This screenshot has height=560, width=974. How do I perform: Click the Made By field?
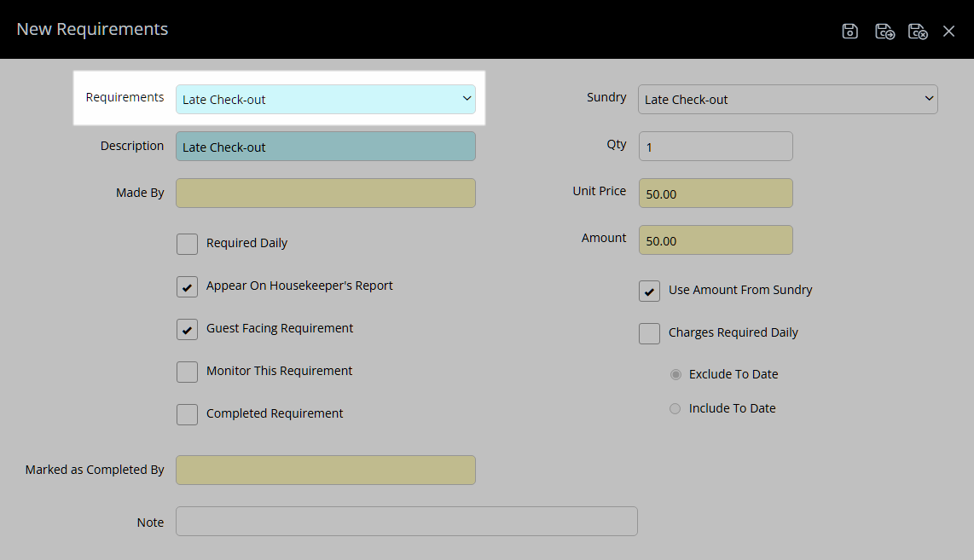[326, 193]
